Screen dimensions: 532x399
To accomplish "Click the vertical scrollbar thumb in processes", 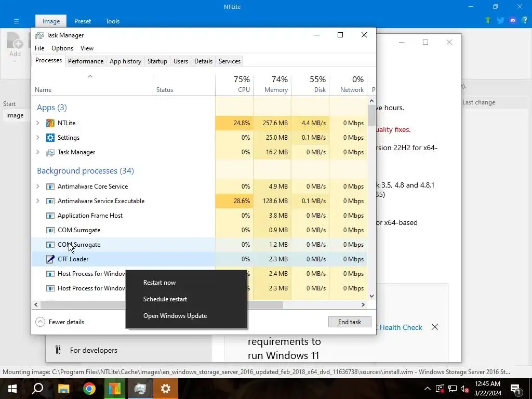I will 371,115.
